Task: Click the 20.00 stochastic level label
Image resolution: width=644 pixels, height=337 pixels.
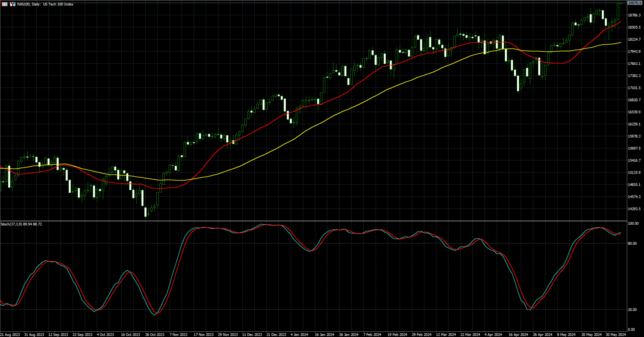Action: (632, 310)
